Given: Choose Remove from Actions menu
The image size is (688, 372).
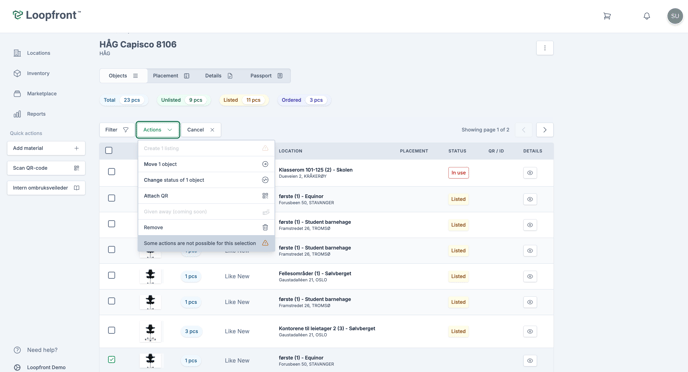Looking at the screenshot, I should pyautogui.click(x=206, y=227).
